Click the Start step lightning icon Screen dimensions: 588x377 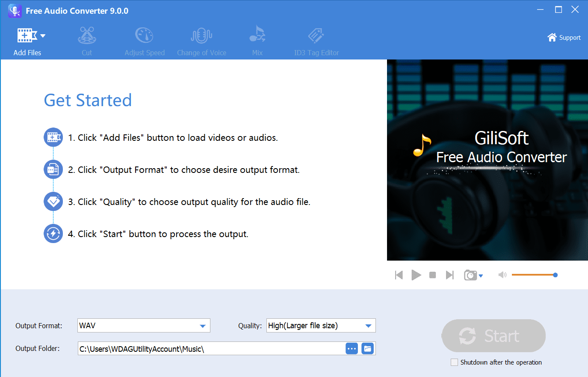53,234
